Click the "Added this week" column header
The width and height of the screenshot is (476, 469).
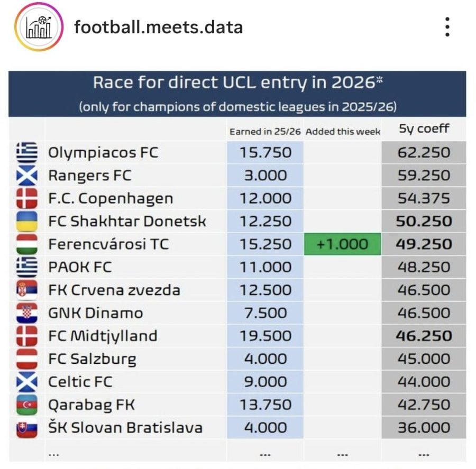point(343,132)
